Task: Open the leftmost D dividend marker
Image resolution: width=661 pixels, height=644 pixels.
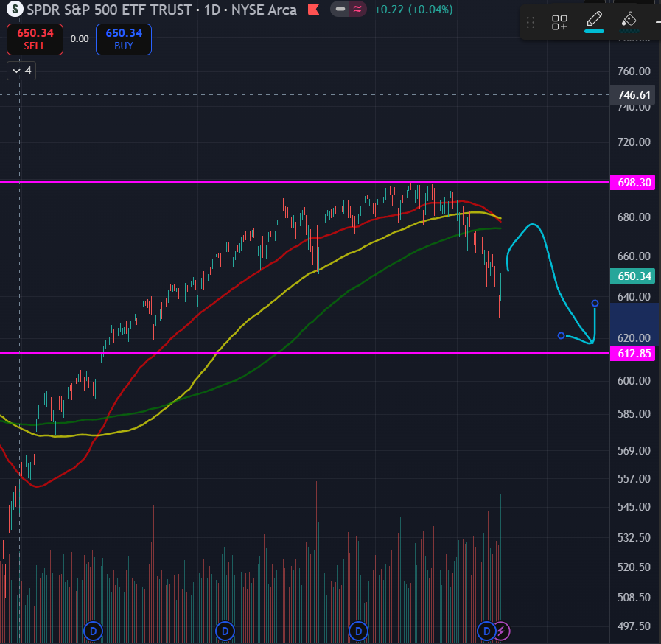Action: point(93,631)
